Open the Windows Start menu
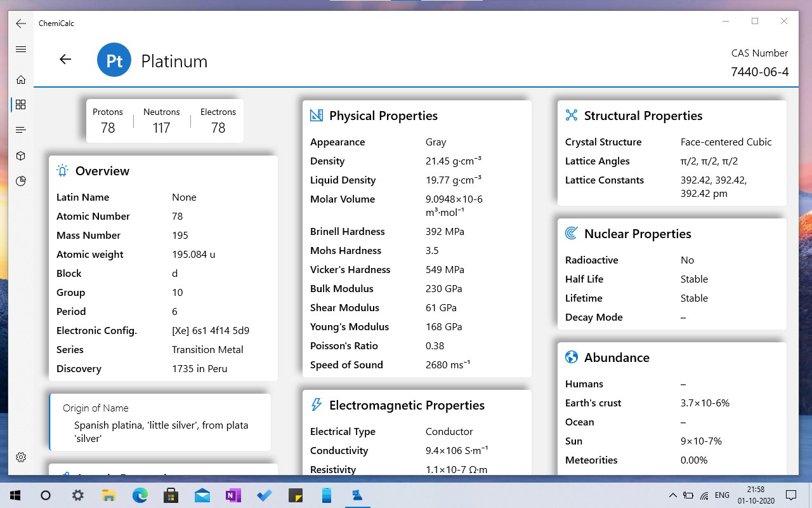Viewport: 812px width, 508px height. coord(15,495)
